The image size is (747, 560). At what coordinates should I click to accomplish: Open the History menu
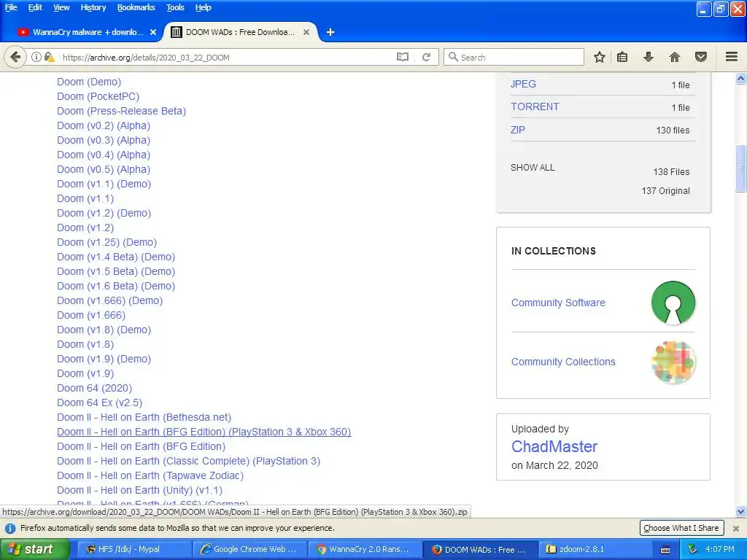pos(93,7)
